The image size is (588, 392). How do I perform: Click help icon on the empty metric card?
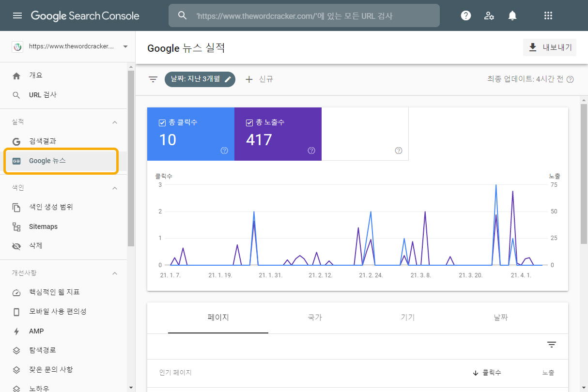pyautogui.click(x=399, y=151)
